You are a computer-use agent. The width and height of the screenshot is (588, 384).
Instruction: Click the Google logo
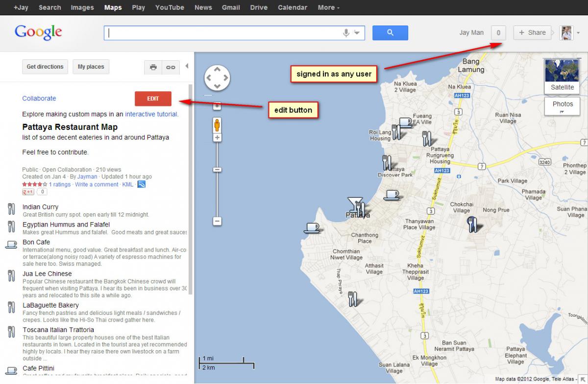(x=38, y=32)
